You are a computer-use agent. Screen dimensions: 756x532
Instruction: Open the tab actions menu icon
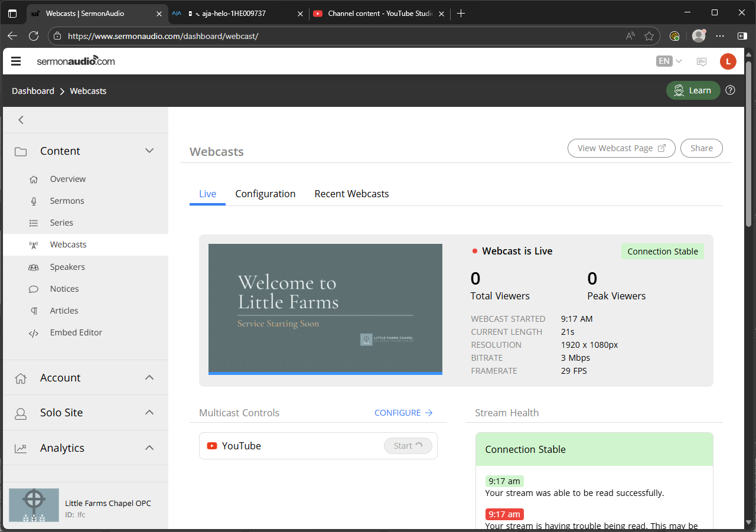(x=12, y=13)
